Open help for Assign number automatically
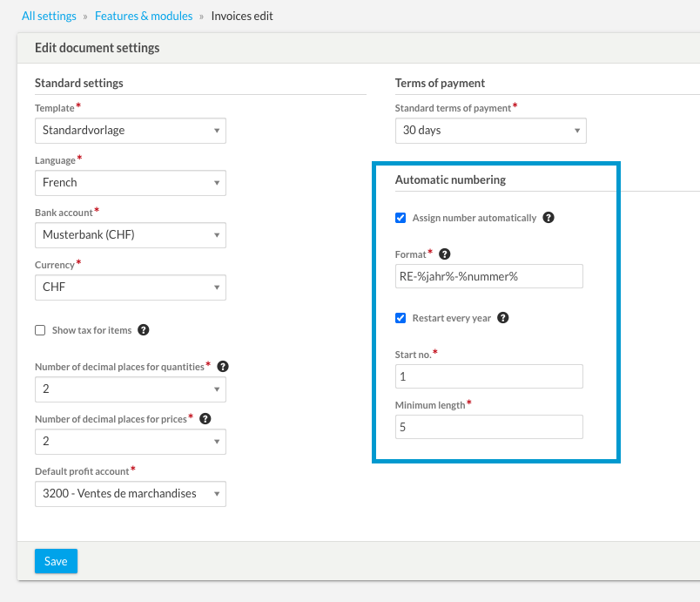 549,218
